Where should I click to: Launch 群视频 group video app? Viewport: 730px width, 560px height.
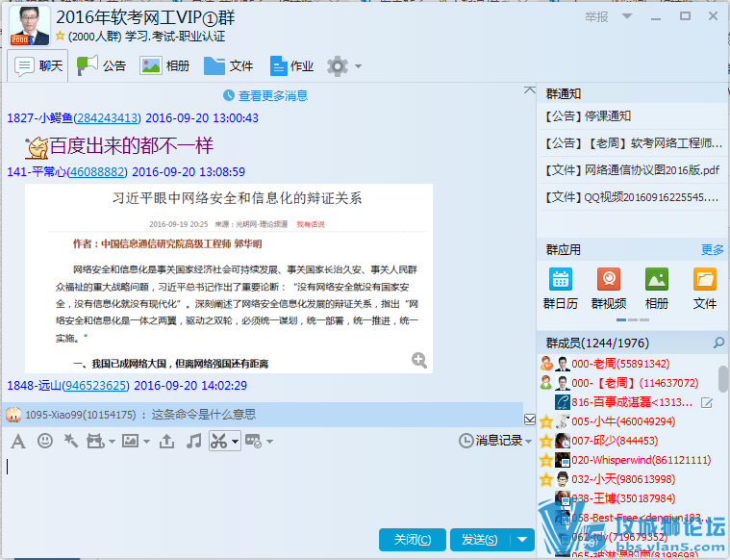pyautogui.click(x=609, y=288)
